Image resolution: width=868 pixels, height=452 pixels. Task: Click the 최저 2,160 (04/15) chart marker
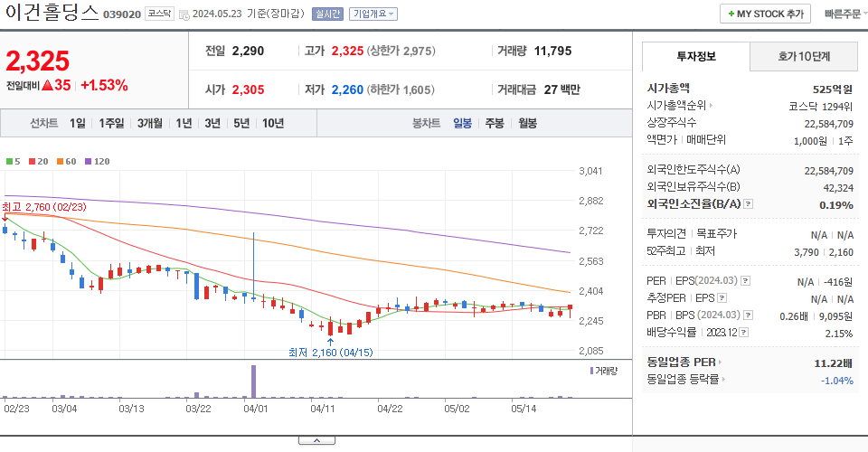331,353
